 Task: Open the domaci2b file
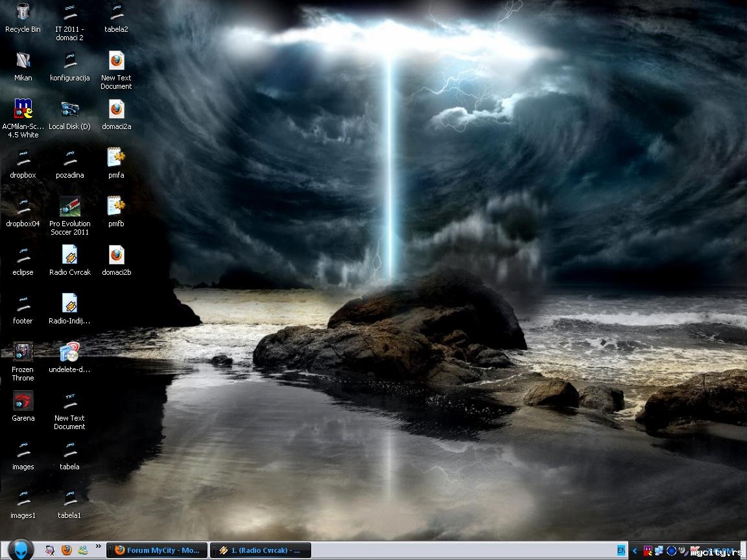point(116,261)
